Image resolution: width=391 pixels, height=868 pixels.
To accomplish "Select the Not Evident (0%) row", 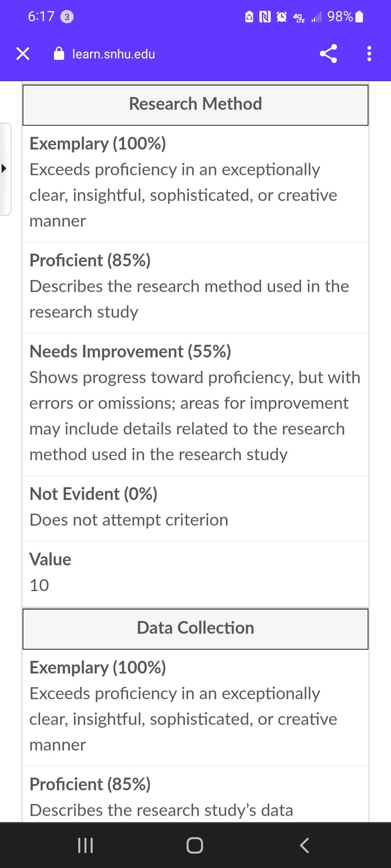I will click(195, 508).
